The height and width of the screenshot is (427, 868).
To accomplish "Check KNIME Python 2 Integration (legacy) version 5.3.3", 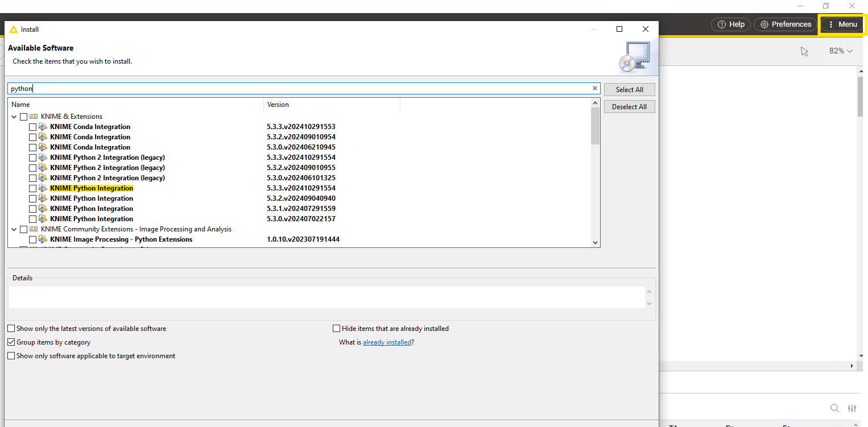I will pyautogui.click(x=32, y=157).
